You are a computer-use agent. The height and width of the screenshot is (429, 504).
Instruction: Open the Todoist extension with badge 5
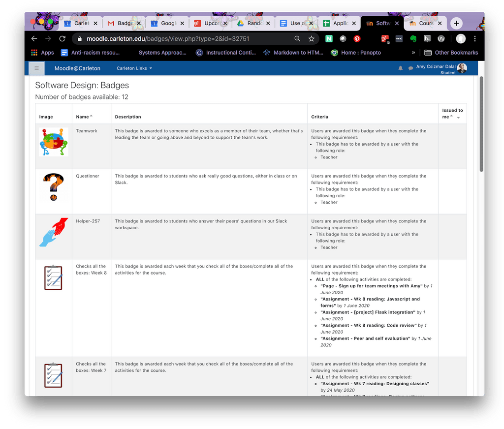[385, 39]
